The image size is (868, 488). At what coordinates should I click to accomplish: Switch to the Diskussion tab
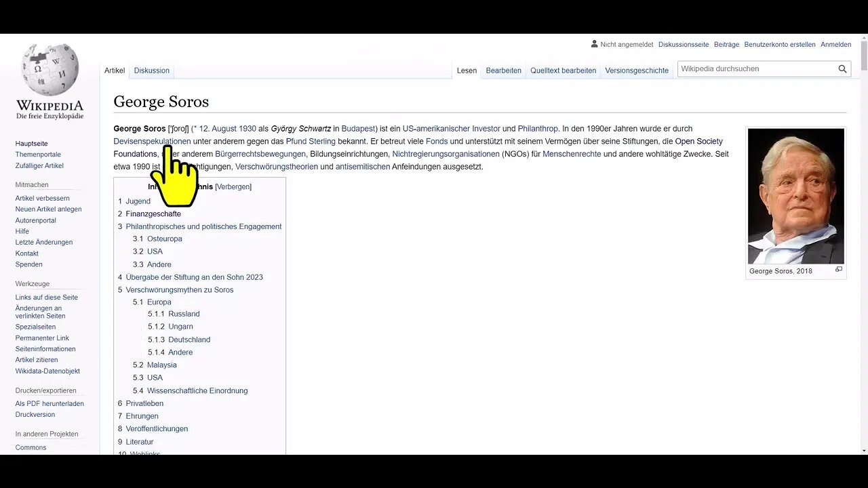(152, 70)
